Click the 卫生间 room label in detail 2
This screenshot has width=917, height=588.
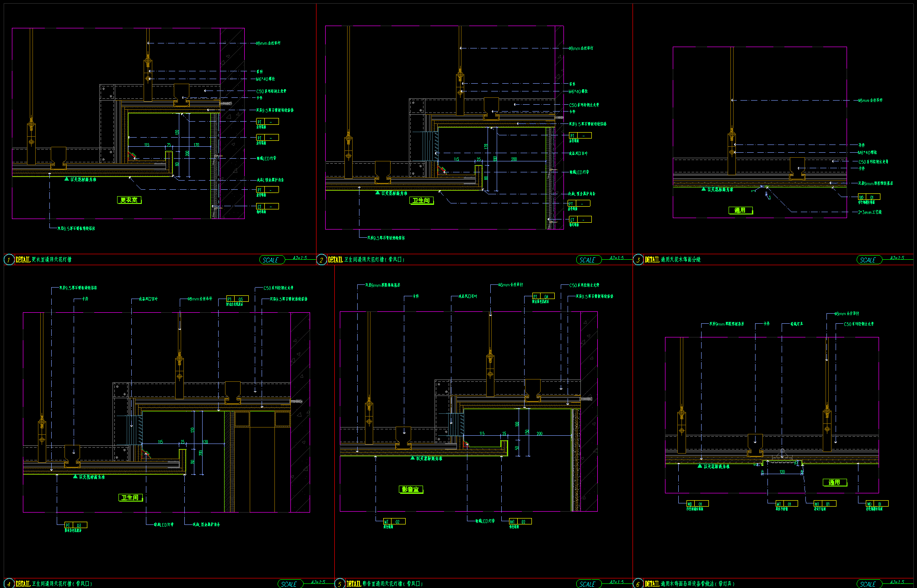tap(421, 200)
